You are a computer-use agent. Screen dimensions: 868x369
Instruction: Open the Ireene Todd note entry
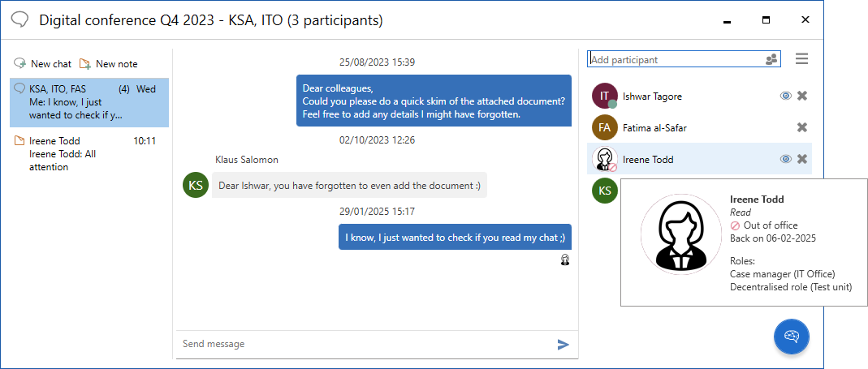tap(89, 154)
